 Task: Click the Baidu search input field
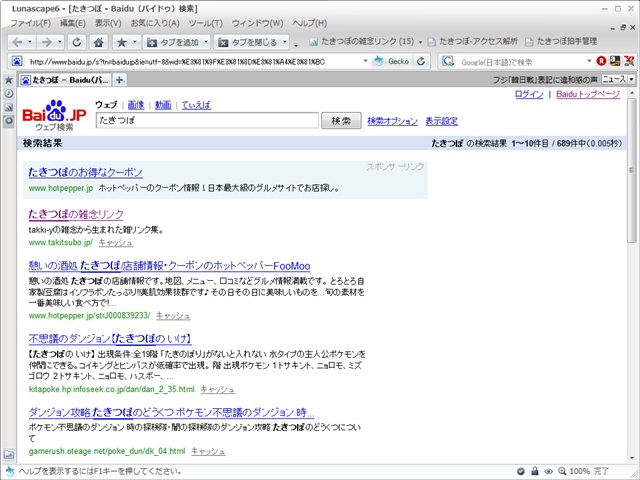click(x=205, y=121)
